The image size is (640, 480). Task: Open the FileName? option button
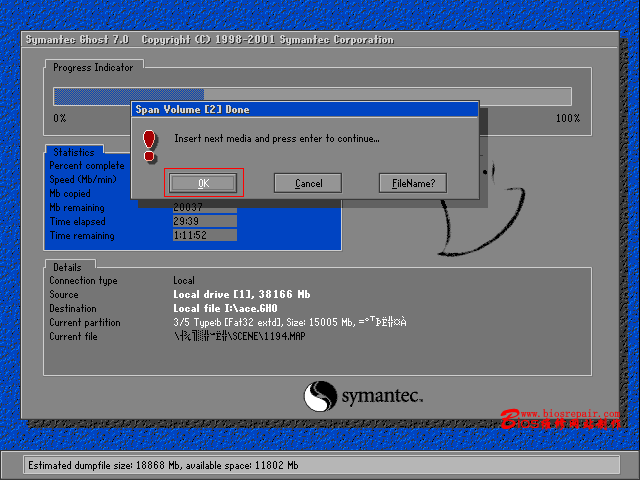coord(413,183)
